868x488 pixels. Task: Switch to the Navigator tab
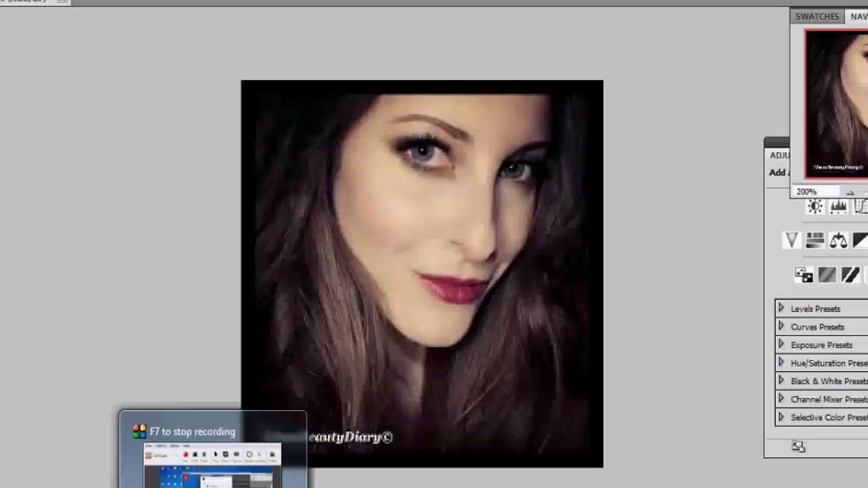[859, 16]
